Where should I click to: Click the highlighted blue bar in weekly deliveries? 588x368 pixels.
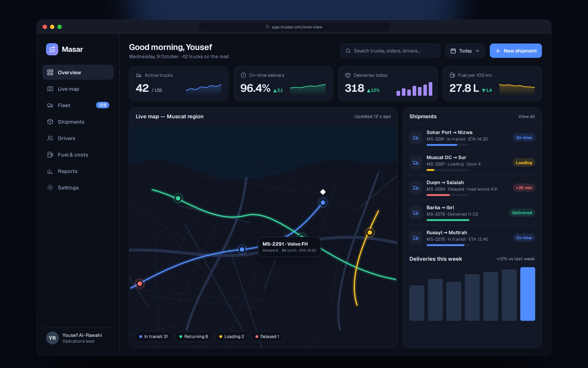[527, 294]
